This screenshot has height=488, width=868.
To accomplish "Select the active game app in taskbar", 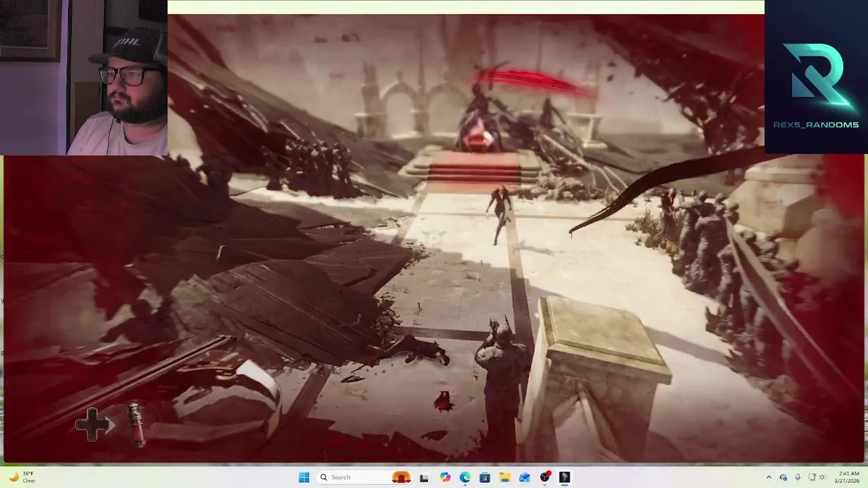I will [564, 477].
